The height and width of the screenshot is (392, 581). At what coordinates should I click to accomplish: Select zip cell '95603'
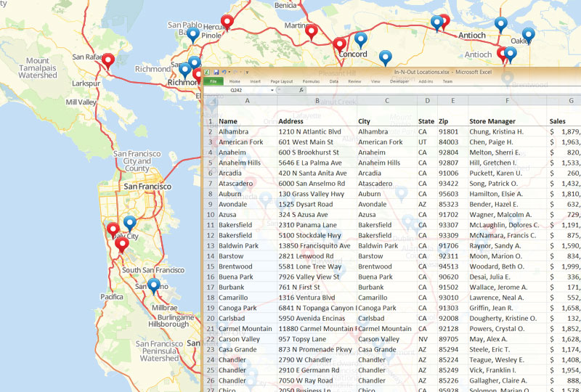(452, 194)
